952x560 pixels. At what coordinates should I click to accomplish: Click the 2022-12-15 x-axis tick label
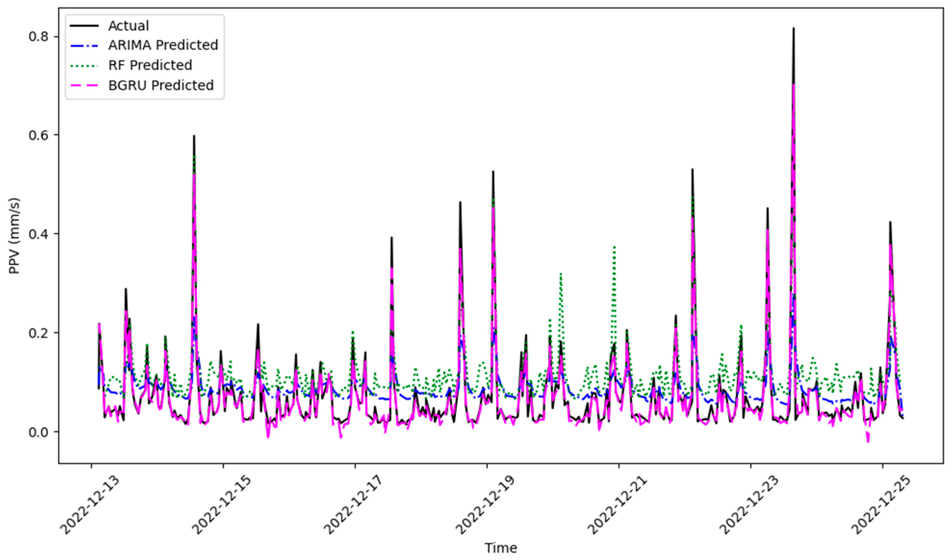coord(222,505)
